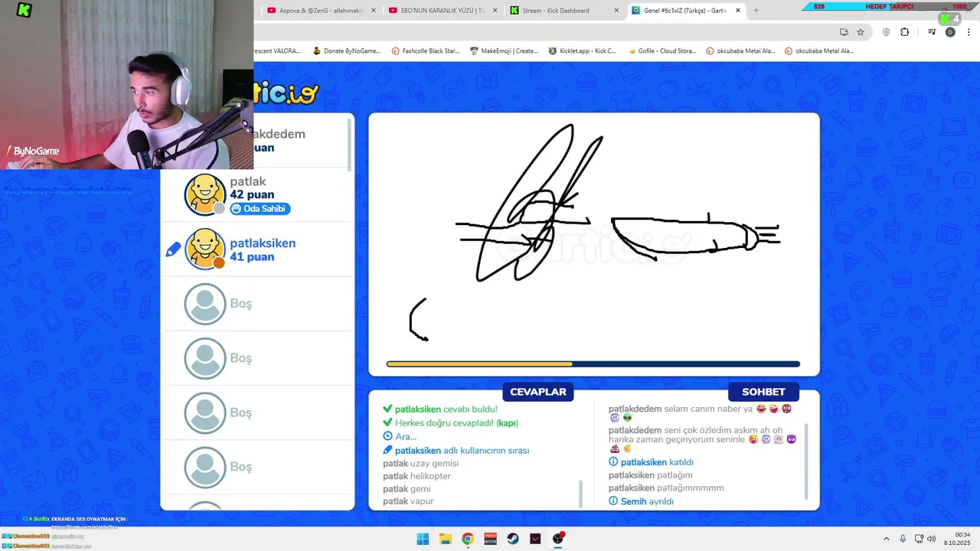
Task: Click patlaksiken's player avatar
Action: [x=205, y=249]
